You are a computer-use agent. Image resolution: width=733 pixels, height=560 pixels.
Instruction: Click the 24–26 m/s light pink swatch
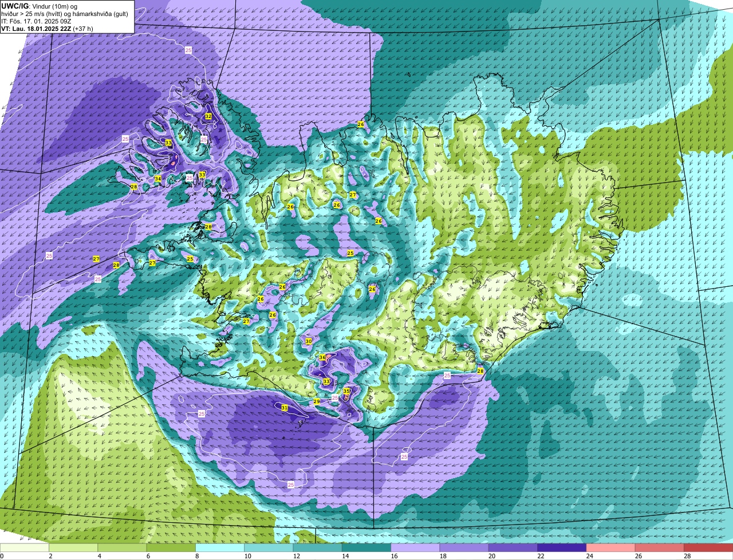[610, 548]
